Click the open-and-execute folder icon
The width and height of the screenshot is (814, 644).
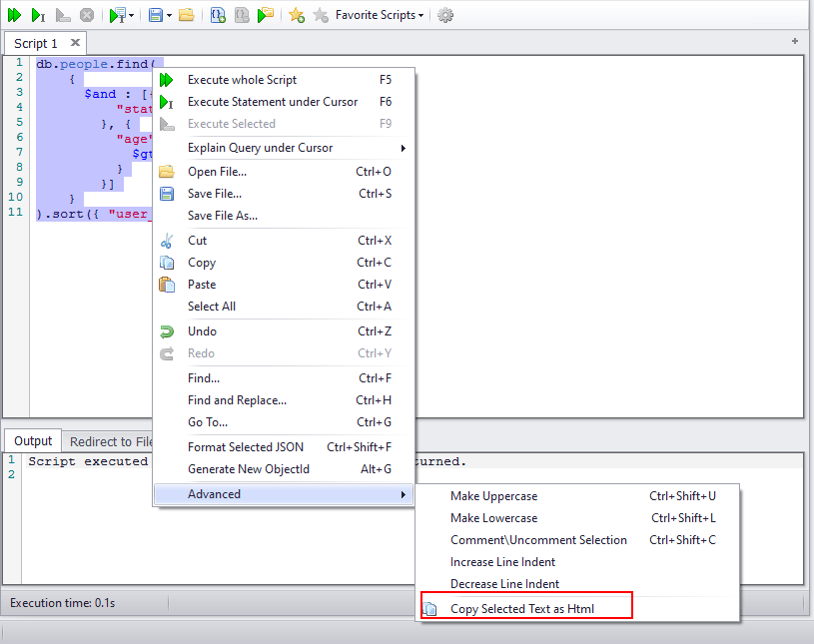pyautogui.click(x=265, y=15)
